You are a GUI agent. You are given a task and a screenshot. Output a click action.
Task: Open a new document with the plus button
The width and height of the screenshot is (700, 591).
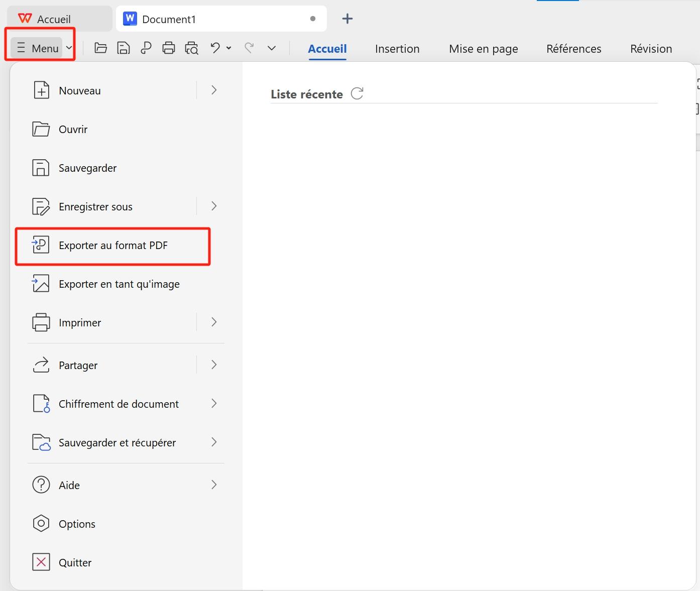(x=347, y=19)
